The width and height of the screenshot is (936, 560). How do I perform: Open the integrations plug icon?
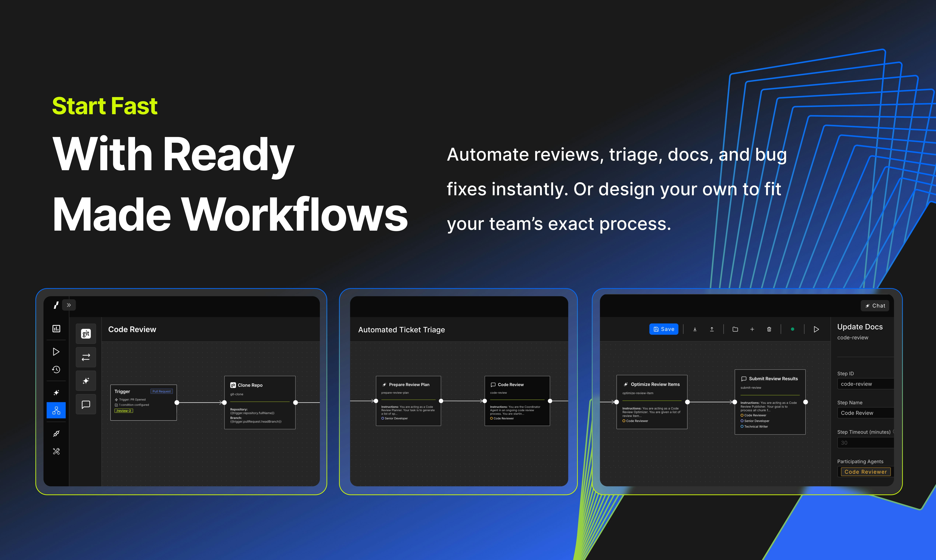point(56,434)
